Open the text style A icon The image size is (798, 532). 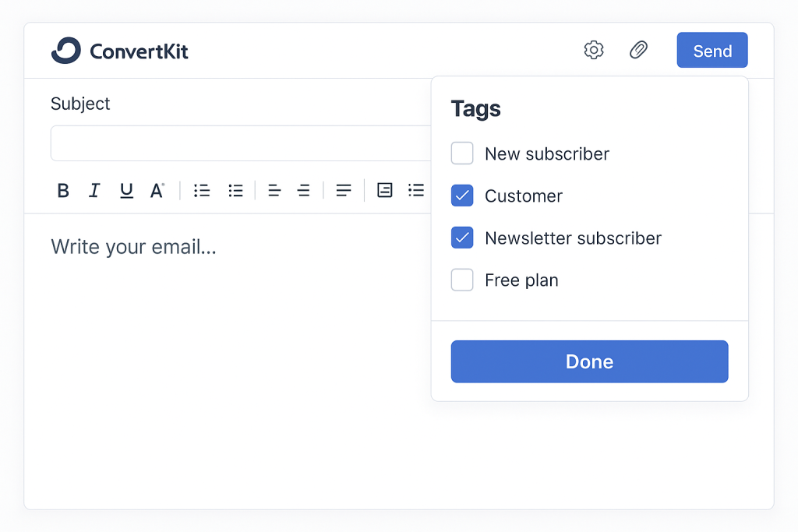157,191
